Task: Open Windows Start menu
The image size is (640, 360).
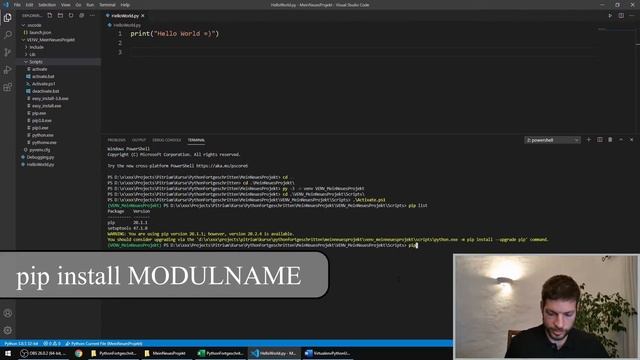Action: 8,353
